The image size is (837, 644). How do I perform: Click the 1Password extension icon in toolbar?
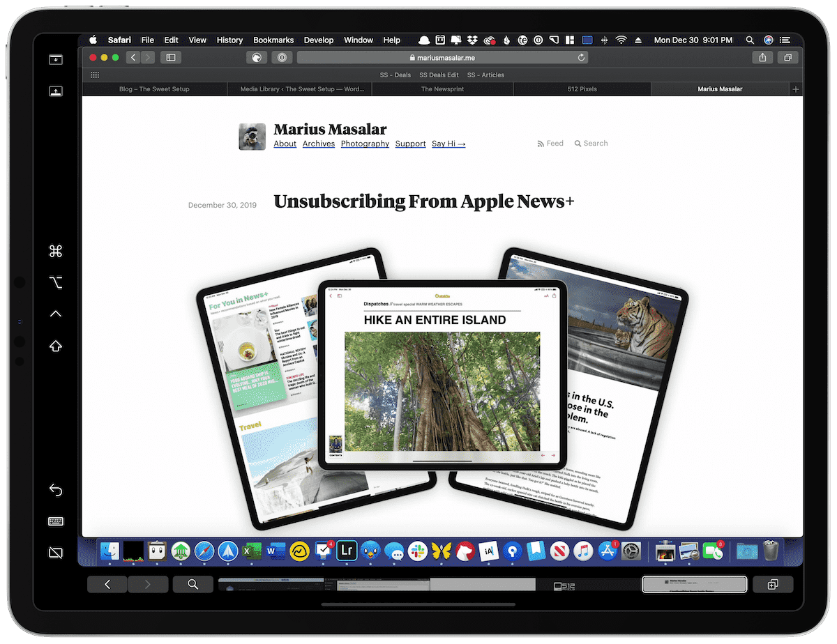point(282,57)
